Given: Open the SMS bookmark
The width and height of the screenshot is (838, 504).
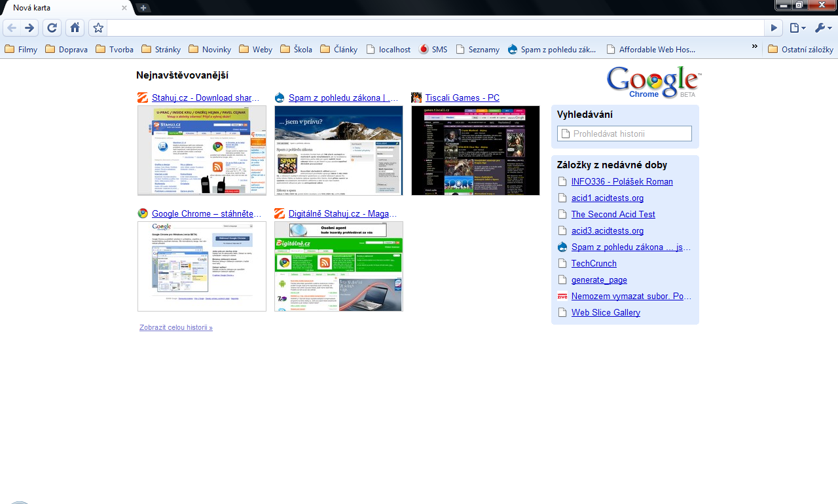Looking at the screenshot, I should tap(433, 49).
